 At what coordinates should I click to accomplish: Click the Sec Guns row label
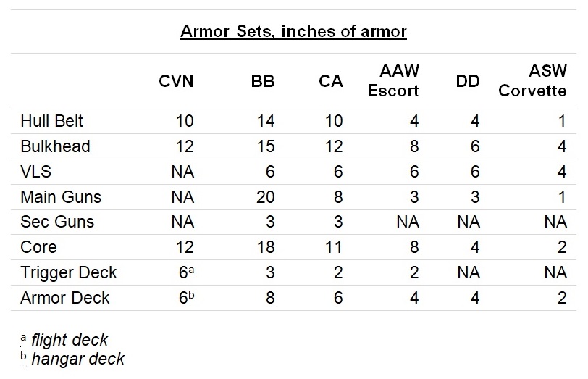click(57, 222)
